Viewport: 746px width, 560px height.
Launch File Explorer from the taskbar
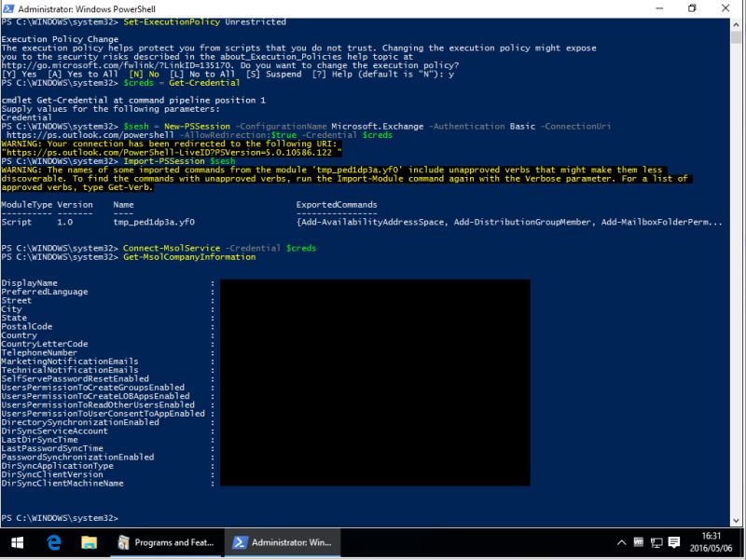[x=88, y=541]
